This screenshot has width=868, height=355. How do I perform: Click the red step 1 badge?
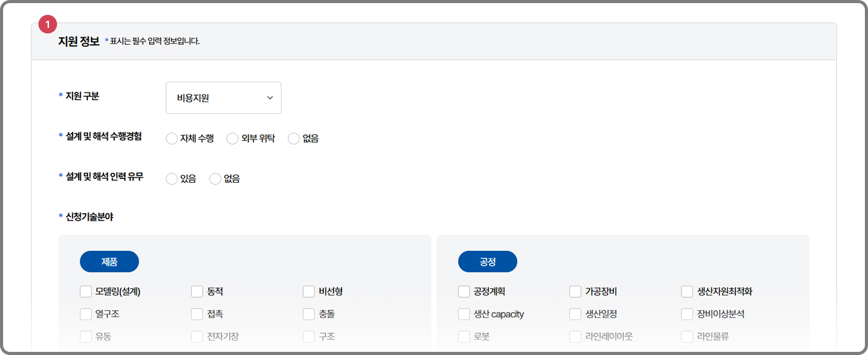(x=48, y=25)
